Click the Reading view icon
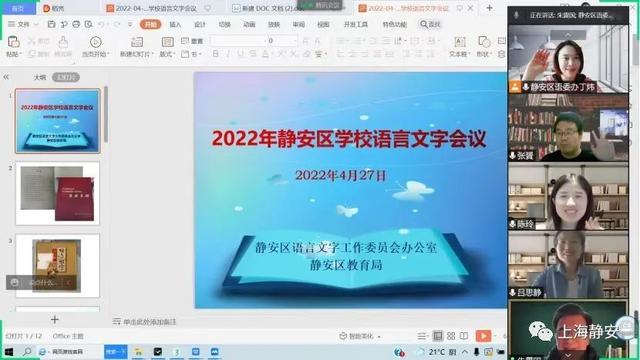Screen dimensions: 640x360 click(x=464, y=336)
